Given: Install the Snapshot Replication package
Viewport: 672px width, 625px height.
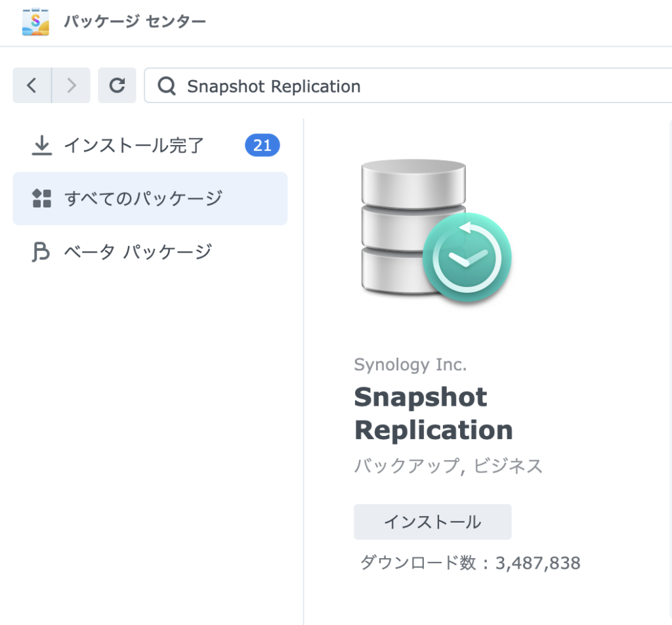Looking at the screenshot, I should pos(432,522).
